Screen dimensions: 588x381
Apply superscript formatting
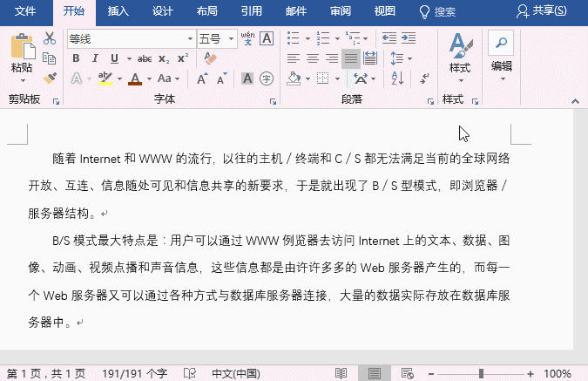[x=183, y=58]
